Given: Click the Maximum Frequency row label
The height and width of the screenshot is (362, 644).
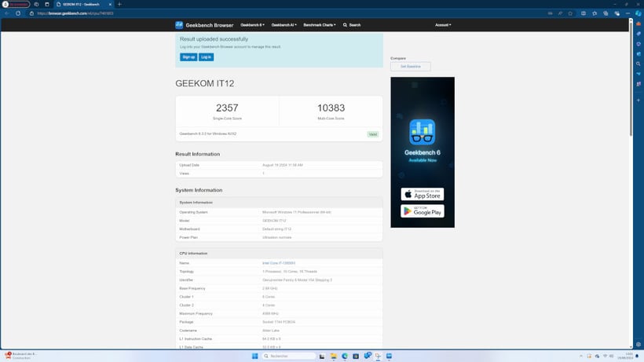Looking at the screenshot, I should [196, 313].
